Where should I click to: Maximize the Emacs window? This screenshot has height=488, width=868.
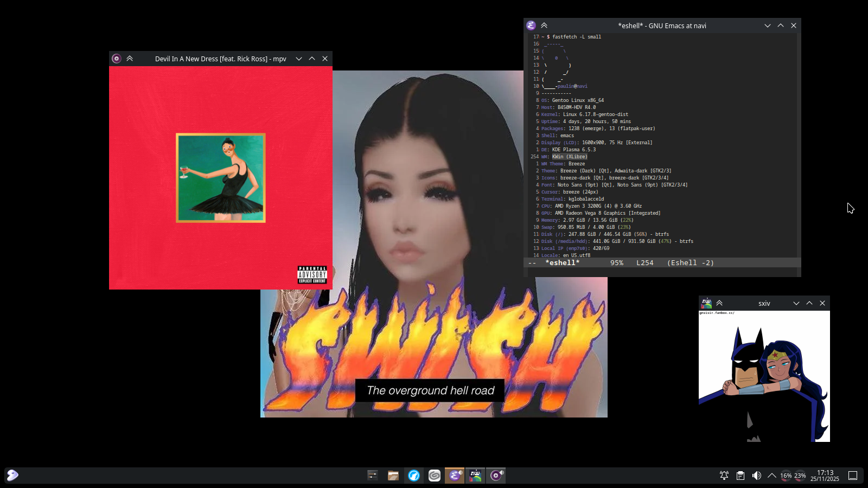tap(781, 25)
